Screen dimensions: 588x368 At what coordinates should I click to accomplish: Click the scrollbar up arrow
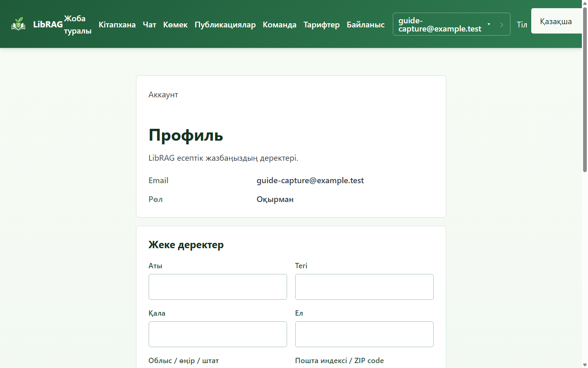(x=585, y=3)
